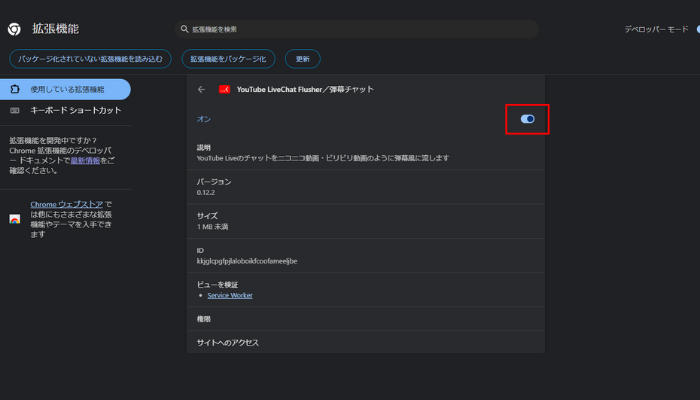Click the size value 1 MB 未満
The height and width of the screenshot is (400, 700).
[212, 227]
